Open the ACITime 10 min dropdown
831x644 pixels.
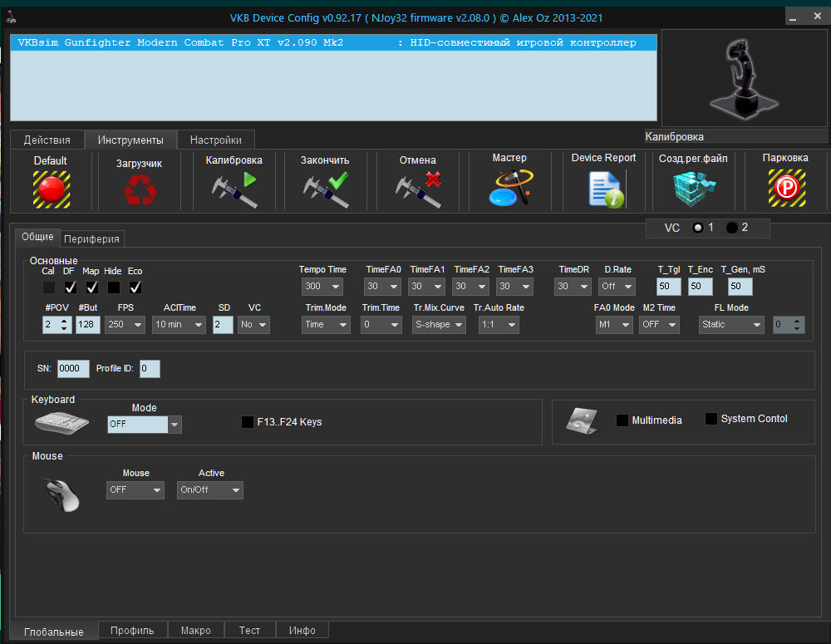pyautogui.click(x=179, y=324)
